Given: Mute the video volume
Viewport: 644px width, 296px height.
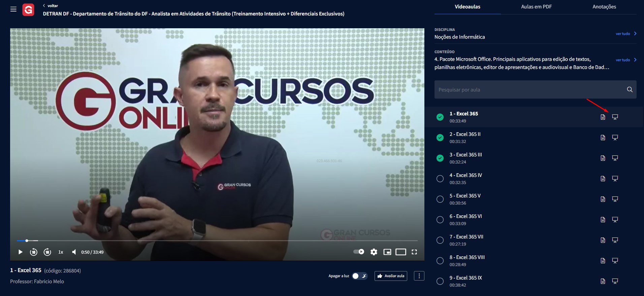Looking at the screenshot, I should click(74, 252).
